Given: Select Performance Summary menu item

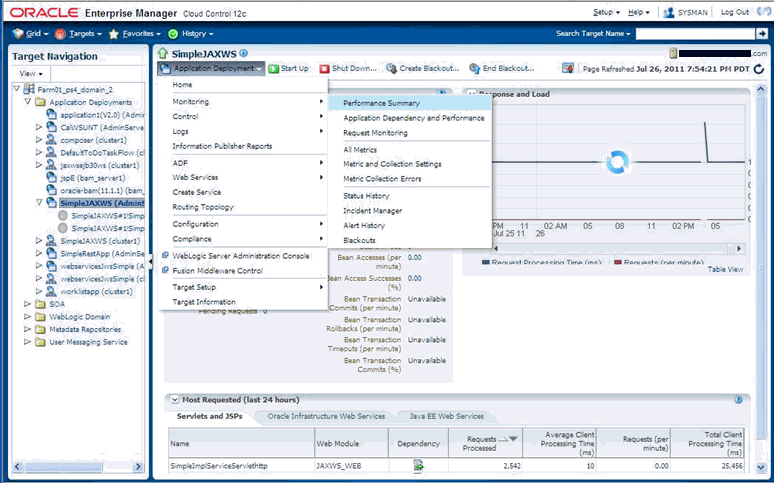Looking at the screenshot, I should (410, 103).
